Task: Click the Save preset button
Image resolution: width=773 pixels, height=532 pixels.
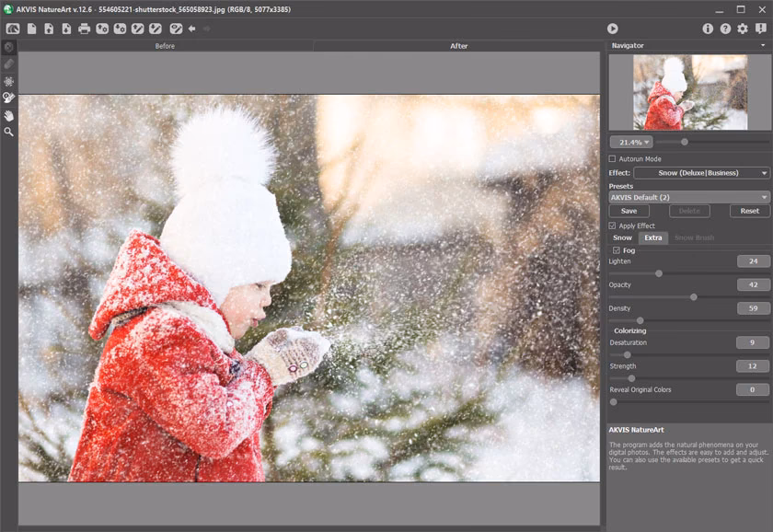Action: (x=629, y=211)
